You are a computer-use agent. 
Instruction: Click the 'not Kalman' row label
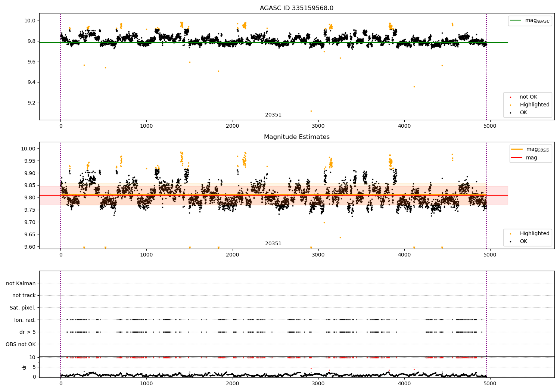pyautogui.click(x=21, y=283)
